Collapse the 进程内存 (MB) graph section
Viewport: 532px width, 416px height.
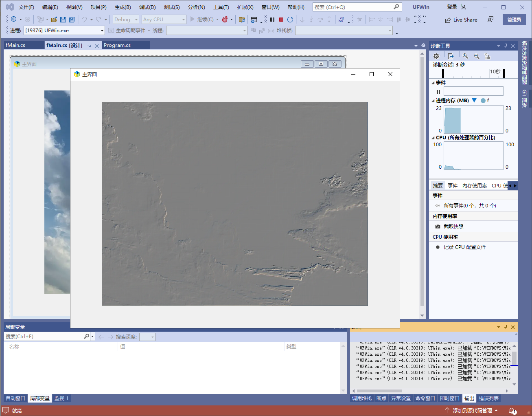433,101
